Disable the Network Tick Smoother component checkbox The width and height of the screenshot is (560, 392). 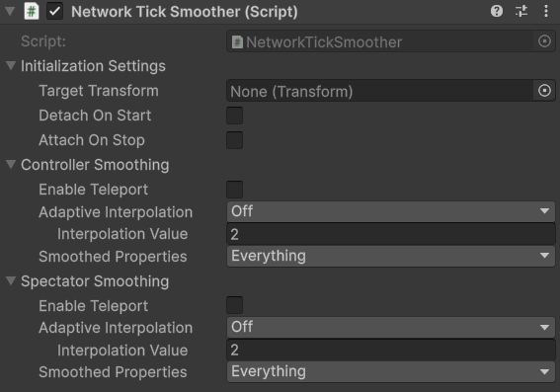[x=54, y=11]
